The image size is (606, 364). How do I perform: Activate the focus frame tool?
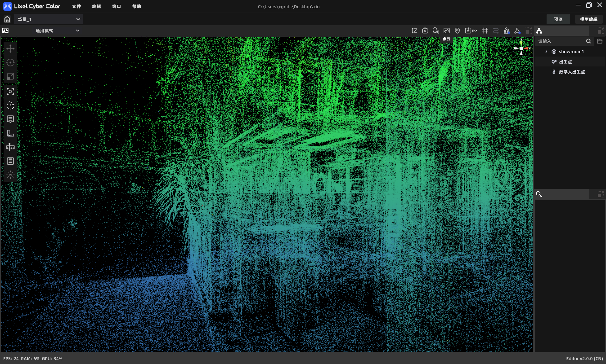click(10, 92)
